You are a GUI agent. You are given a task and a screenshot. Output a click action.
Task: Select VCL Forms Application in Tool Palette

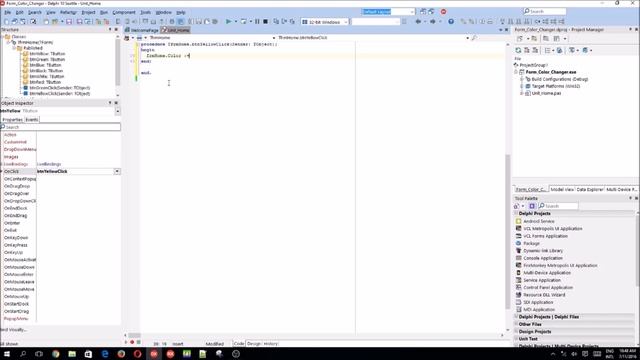[545, 236]
